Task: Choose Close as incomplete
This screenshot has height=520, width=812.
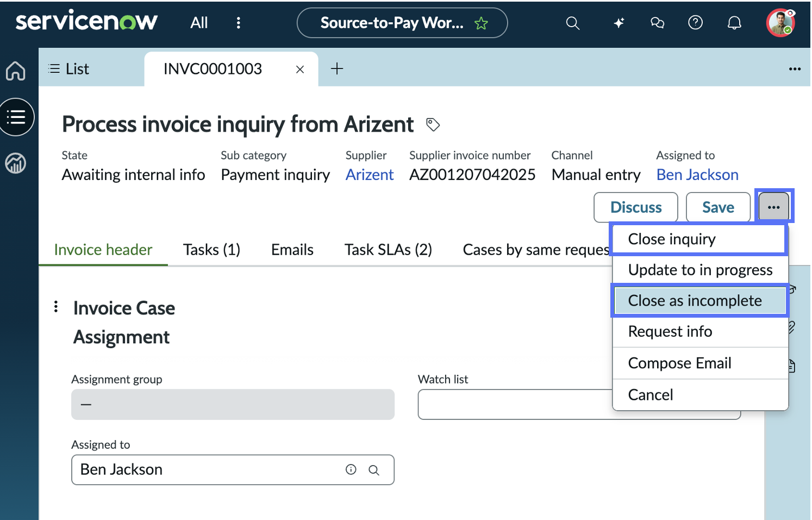Action: 700,301
